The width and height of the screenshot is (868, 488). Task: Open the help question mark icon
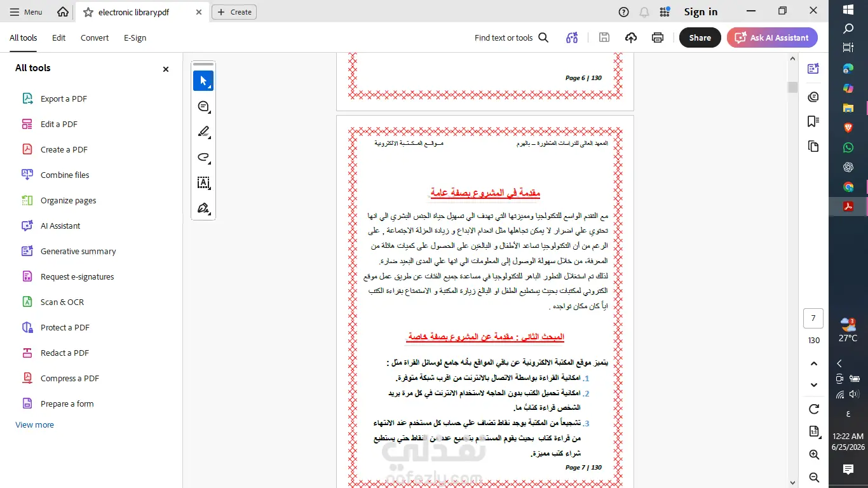point(624,12)
